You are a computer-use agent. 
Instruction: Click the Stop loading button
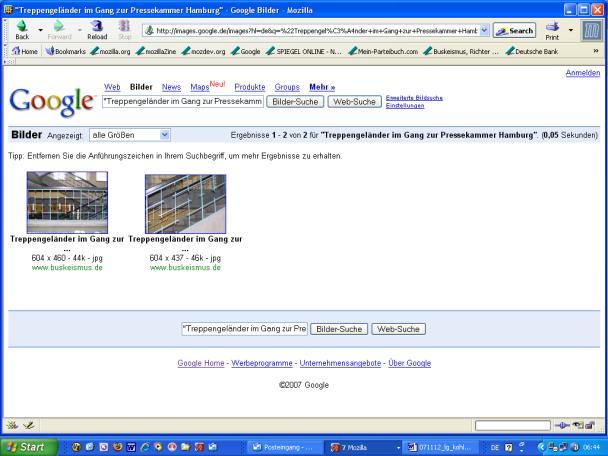tap(124, 30)
